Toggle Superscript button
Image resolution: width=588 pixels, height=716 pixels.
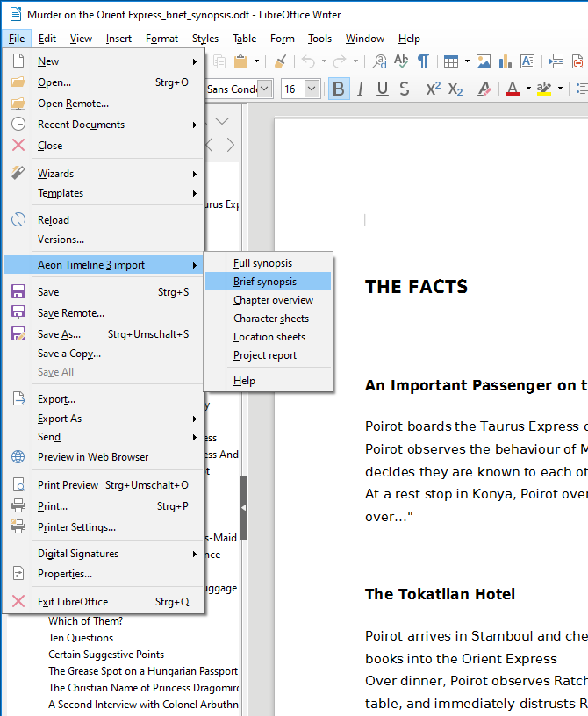(x=434, y=89)
